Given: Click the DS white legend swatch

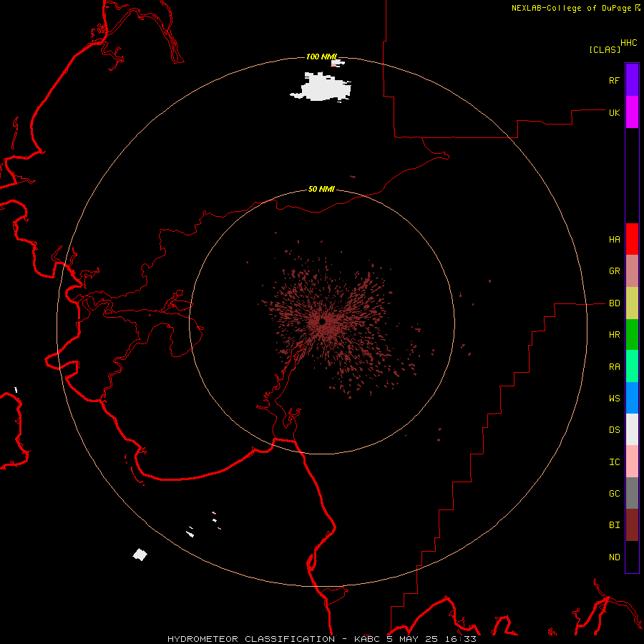Looking at the screenshot, I should (x=632, y=429).
